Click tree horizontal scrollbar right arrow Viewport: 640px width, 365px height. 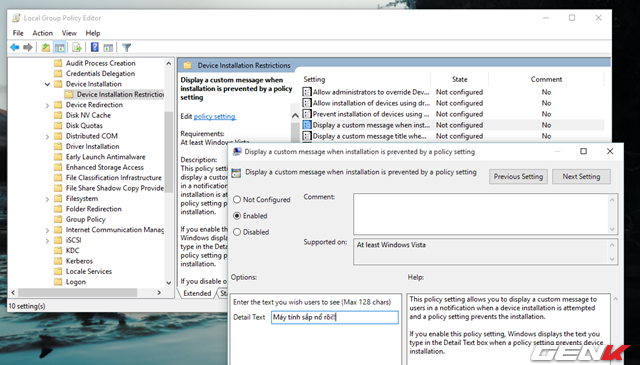point(159,293)
